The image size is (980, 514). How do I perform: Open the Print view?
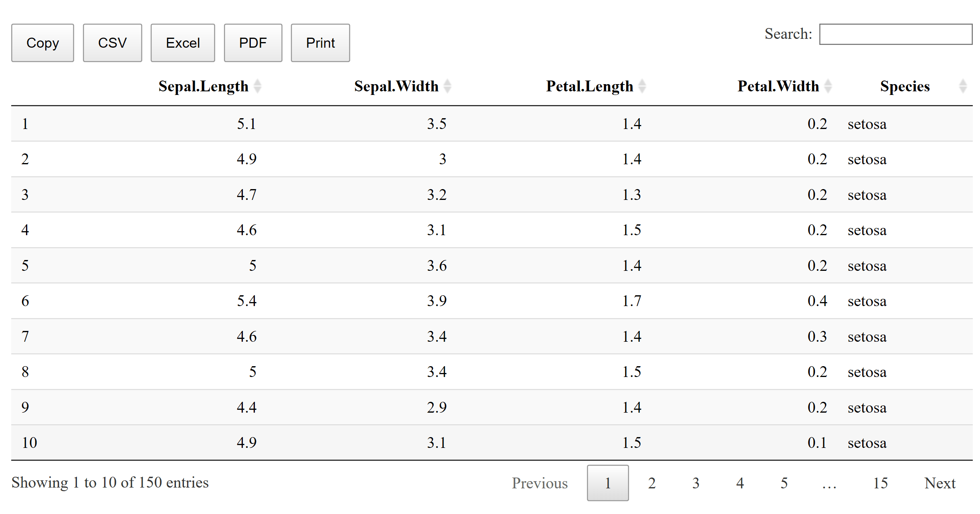click(x=320, y=42)
